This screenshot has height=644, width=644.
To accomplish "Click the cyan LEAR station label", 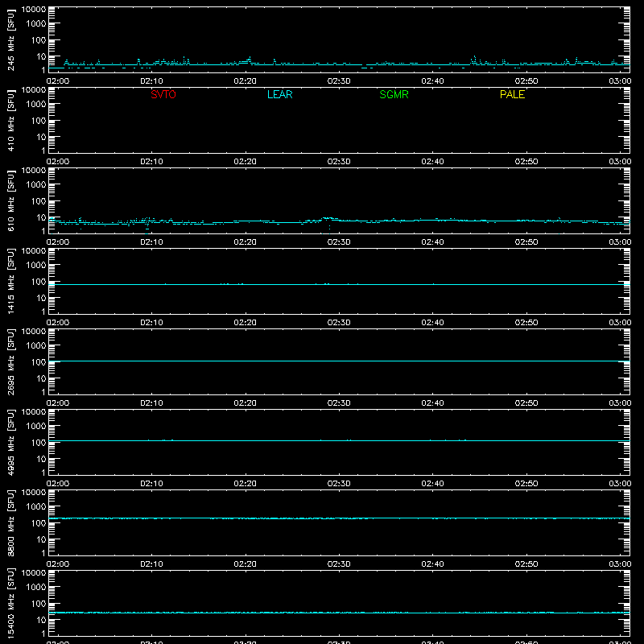I will [279, 94].
